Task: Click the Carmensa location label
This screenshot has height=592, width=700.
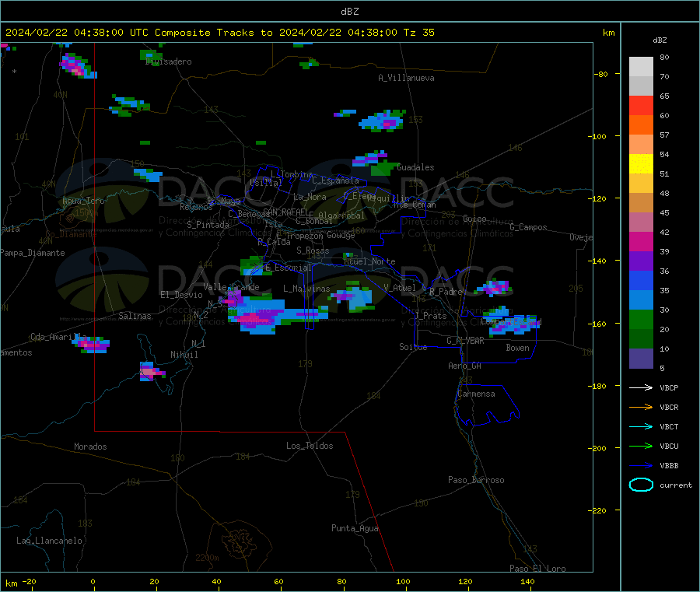Action: pyautogui.click(x=476, y=394)
